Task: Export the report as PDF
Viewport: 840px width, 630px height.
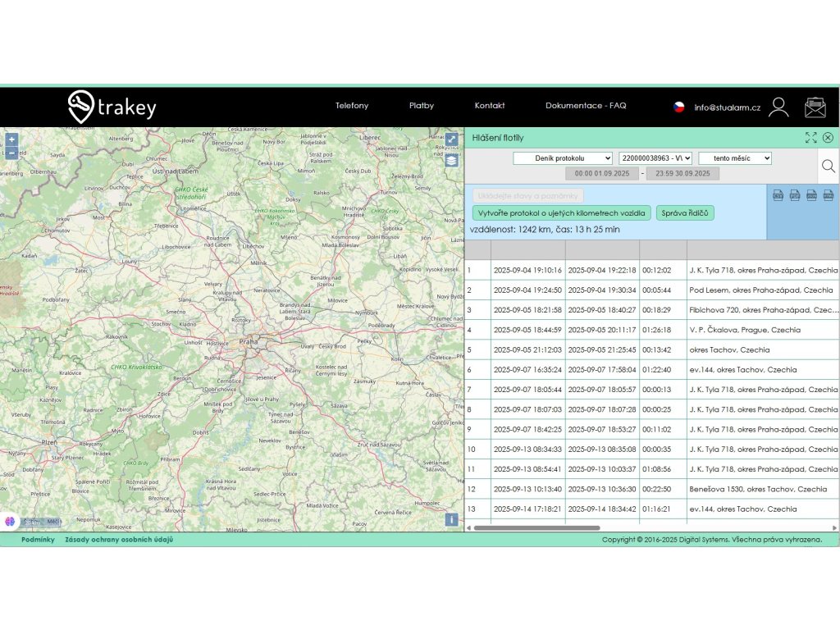Action: point(795,195)
